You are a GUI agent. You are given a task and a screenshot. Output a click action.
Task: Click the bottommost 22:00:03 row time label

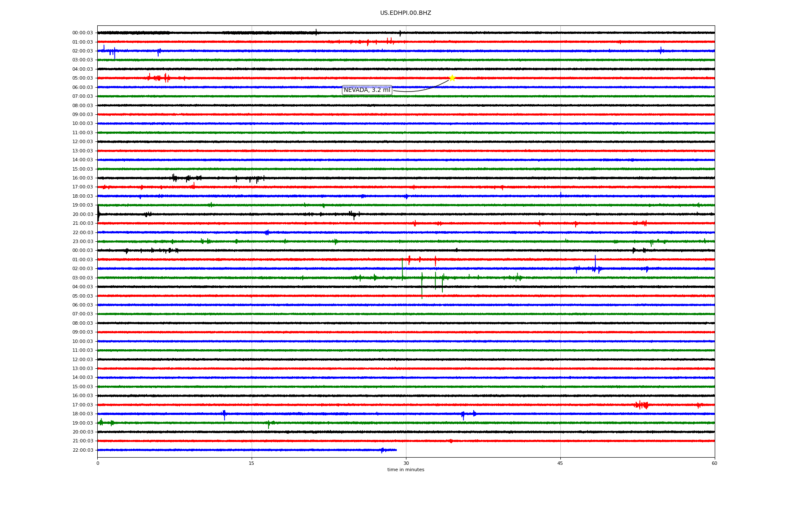(x=82, y=450)
